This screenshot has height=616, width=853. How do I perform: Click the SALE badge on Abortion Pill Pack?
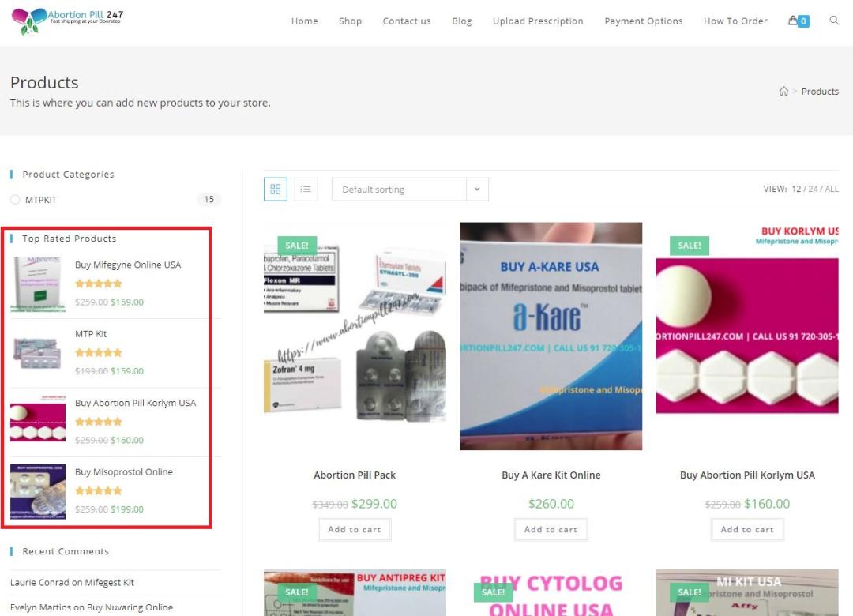(297, 246)
